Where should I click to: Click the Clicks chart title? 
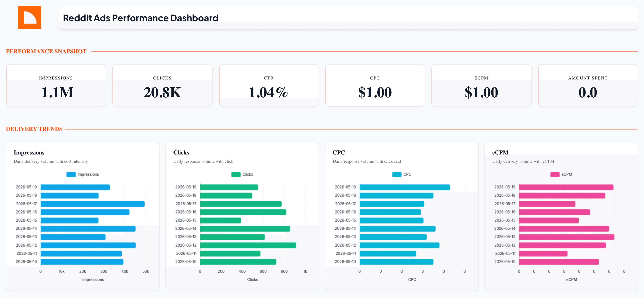[181, 152]
